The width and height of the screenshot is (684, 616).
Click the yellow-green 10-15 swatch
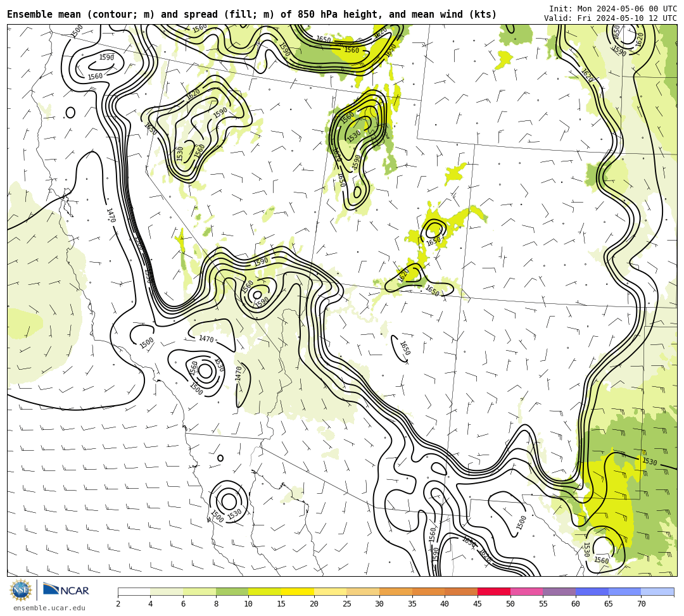coord(265,591)
